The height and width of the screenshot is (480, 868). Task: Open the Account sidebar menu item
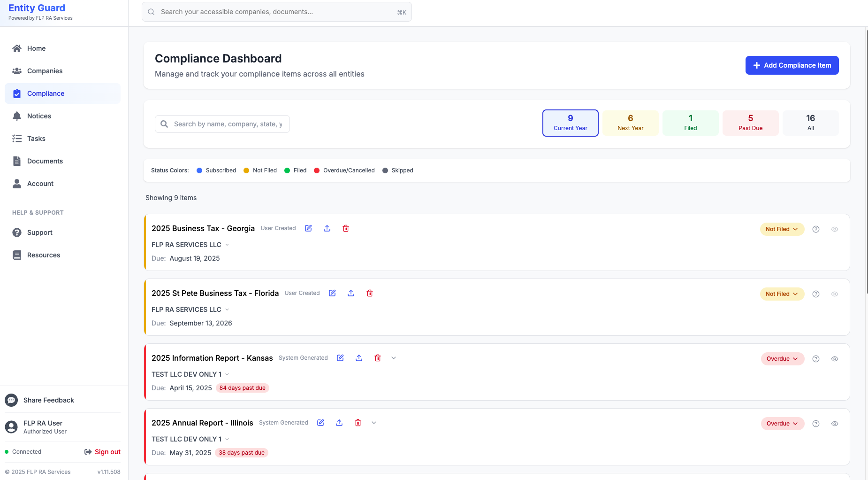62,184
